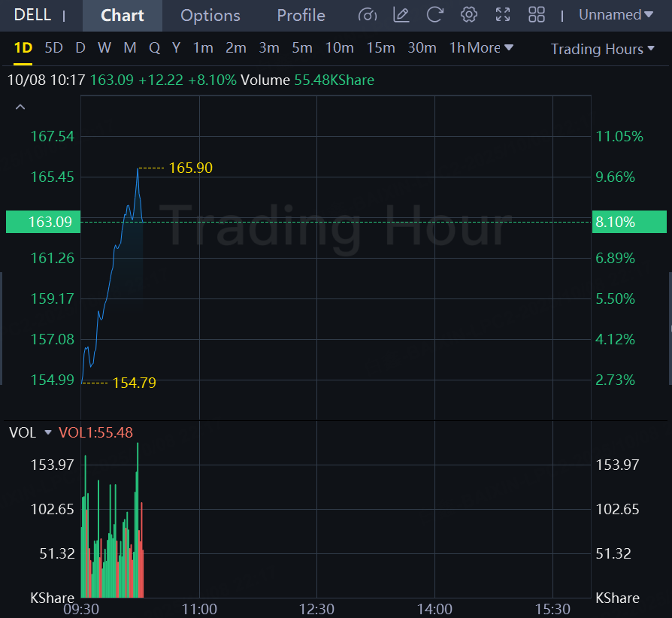Click the DELL ticker symbol
The image size is (672, 618).
[x=32, y=15]
